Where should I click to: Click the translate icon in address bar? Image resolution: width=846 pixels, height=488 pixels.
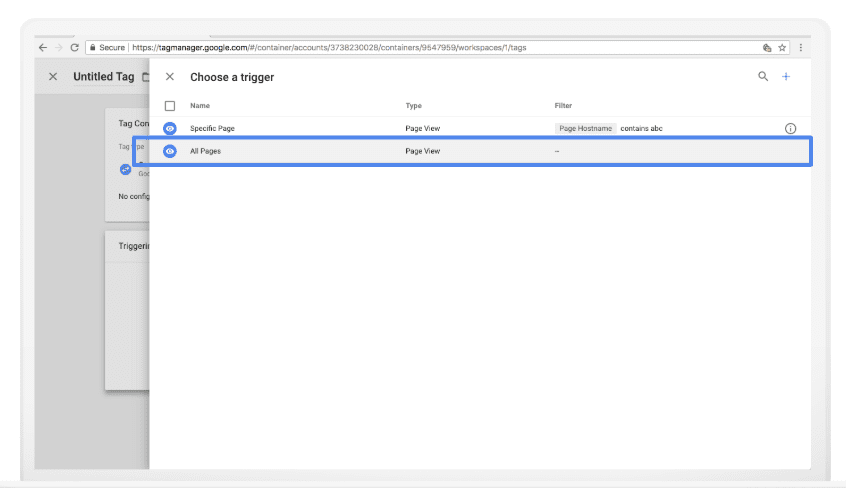point(766,47)
